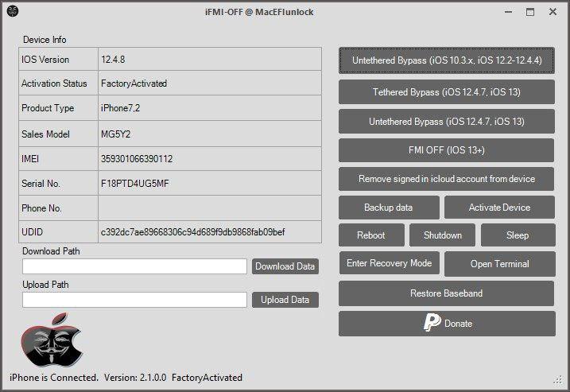The width and height of the screenshot is (570, 392).
Task: Click the Device Info group heading
Action: tap(45, 40)
